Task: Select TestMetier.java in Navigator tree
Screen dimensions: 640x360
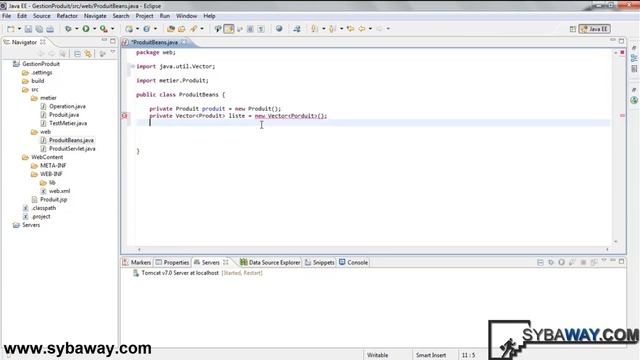Action: 68,123
